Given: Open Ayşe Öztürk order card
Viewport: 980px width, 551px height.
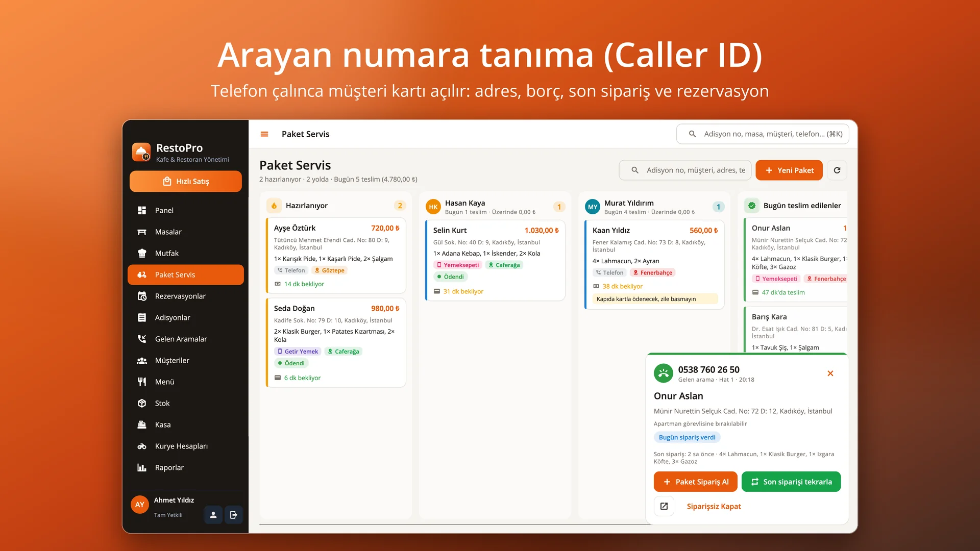Looking at the screenshot, I should point(336,256).
